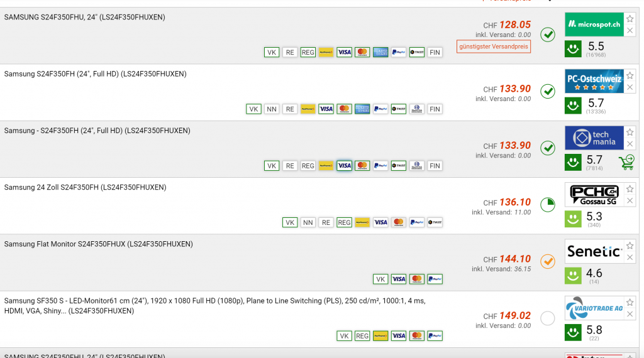
Task: Hide the PCHC Gossau offer with the X icon
Action: [630, 200]
